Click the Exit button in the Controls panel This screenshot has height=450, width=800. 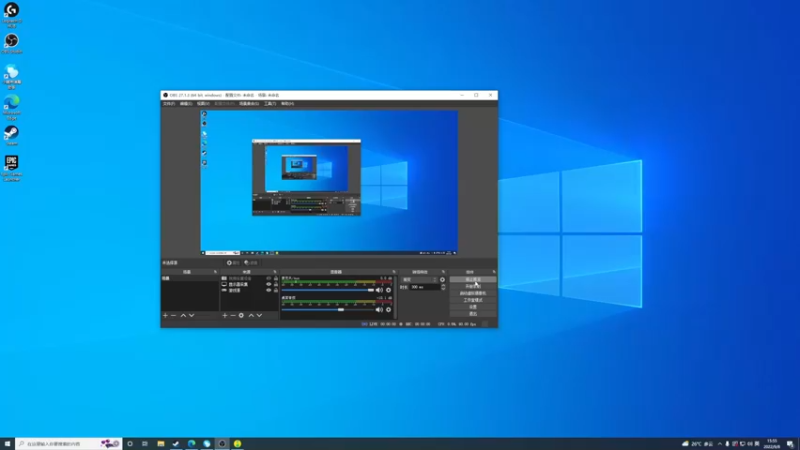473,314
